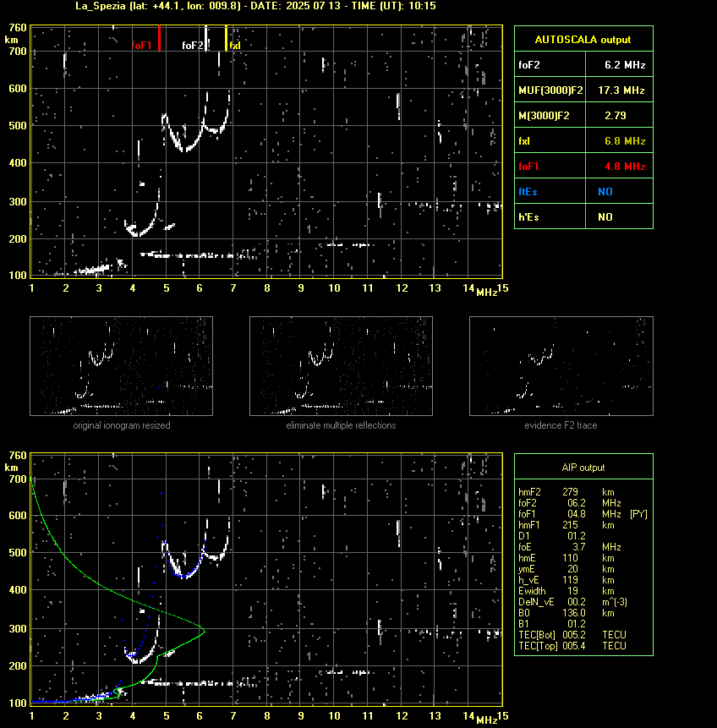The height and width of the screenshot is (728, 717).
Task: Select the ymE value 20
Action: coord(572,569)
